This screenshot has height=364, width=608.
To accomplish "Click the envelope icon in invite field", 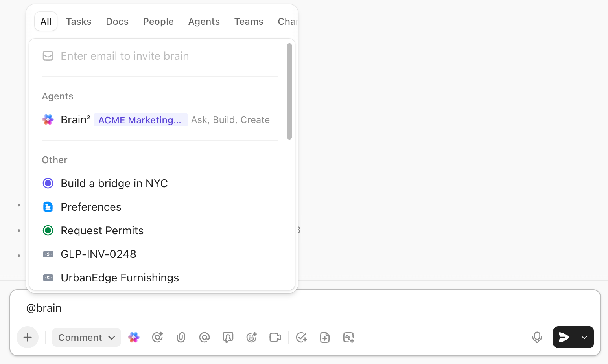I will coord(48,56).
